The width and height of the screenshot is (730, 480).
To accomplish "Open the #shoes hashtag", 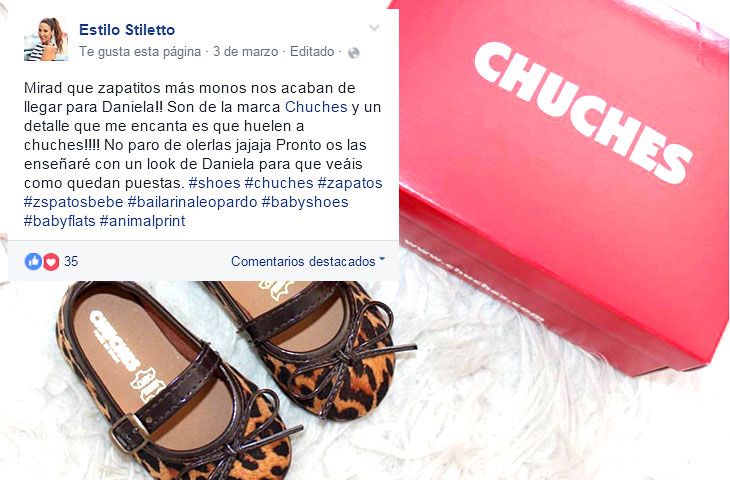I will coord(215,183).
